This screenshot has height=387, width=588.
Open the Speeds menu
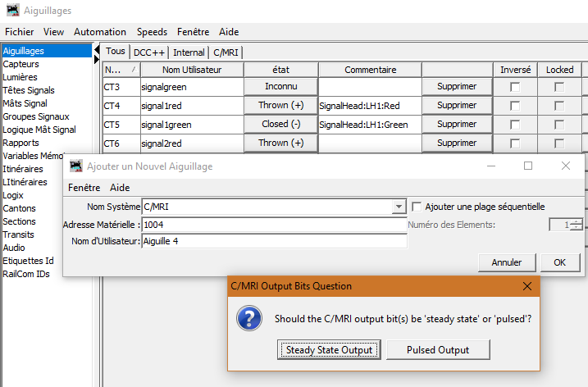[152, 32]
